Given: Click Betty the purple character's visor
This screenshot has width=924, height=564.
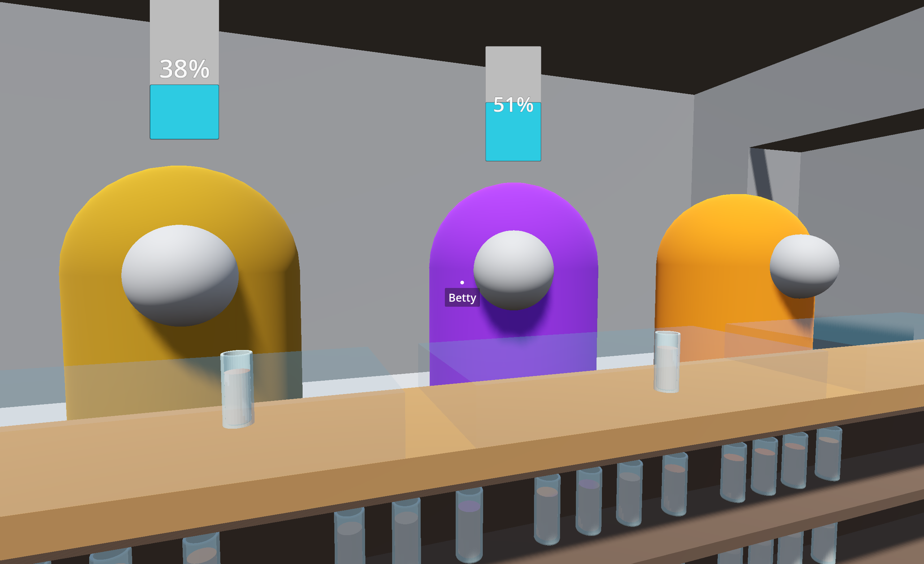Looking at the screenshot, I should (x=513, y=270).
